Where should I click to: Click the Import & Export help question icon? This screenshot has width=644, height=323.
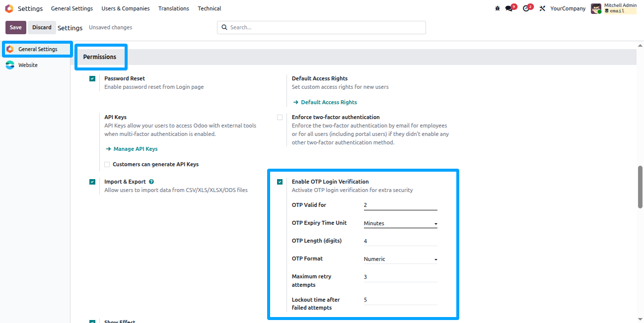[x=151, y=182]
